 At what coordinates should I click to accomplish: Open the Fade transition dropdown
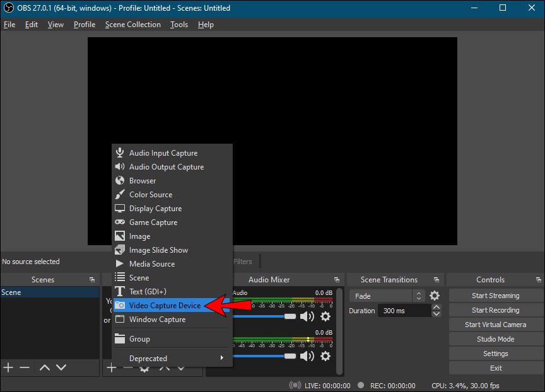coord(387,296)
